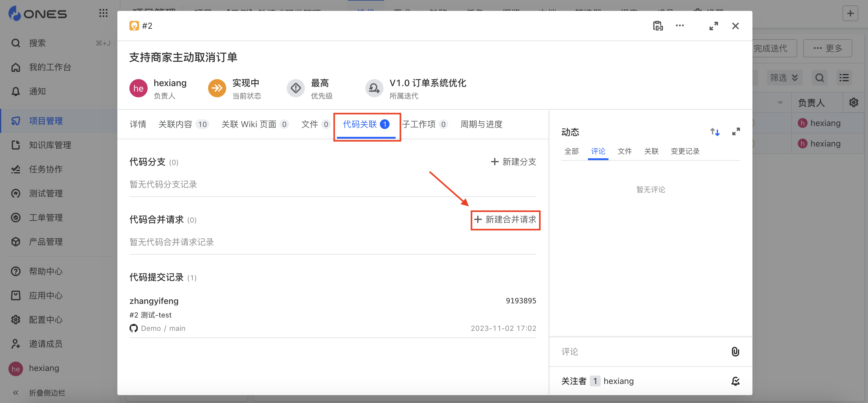Collapse sidebar with 折叠侧边栏 arrows

coord(15,392)
